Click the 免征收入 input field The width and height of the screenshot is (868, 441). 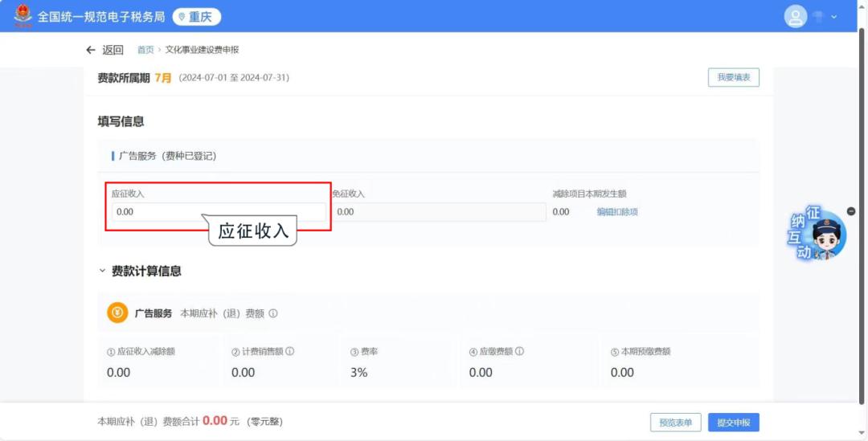[439, 212]
